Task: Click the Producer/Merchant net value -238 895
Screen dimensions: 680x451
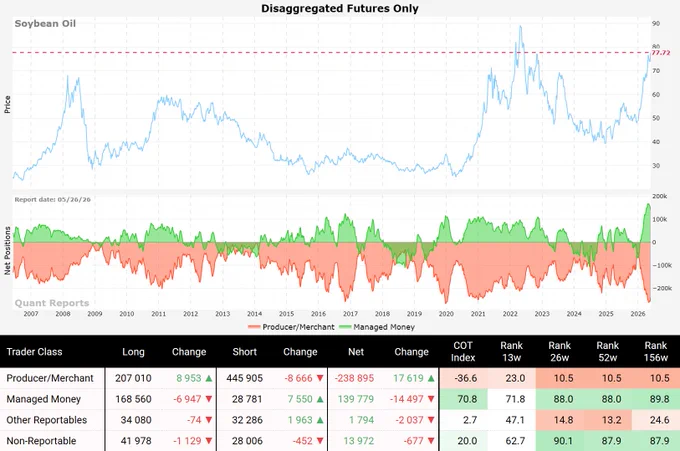Action: pyautogui.click(x=354, y=378)
